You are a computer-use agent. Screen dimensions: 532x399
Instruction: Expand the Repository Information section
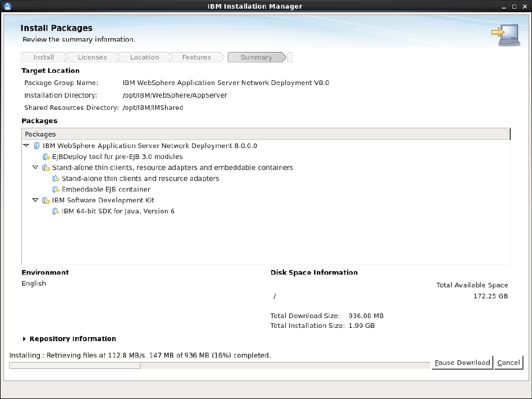(24, 339)
